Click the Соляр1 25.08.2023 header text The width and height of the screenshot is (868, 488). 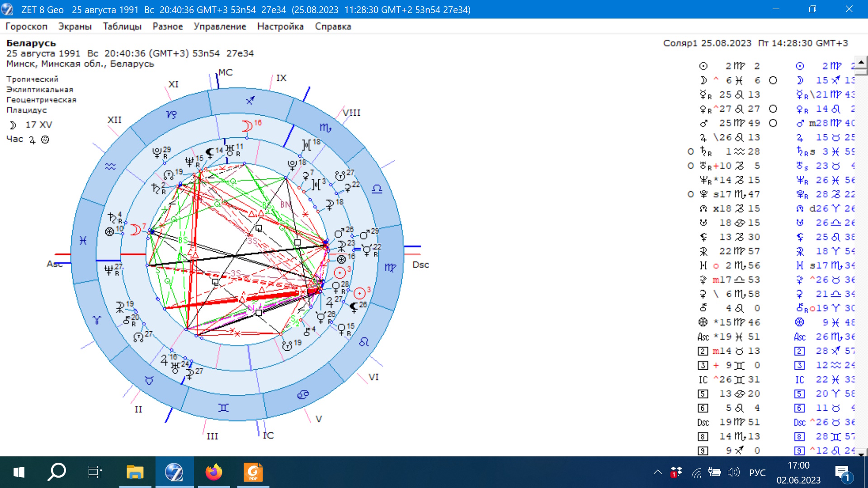[707, 43]
